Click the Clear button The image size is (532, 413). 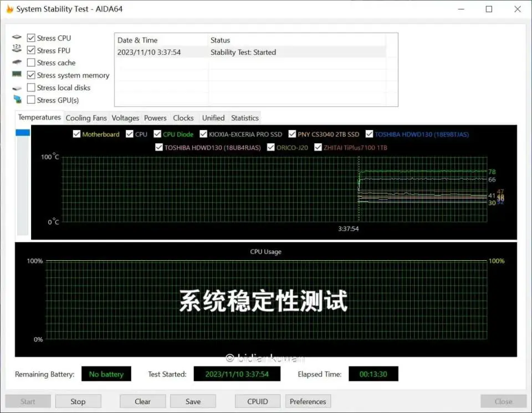(142, 401)
